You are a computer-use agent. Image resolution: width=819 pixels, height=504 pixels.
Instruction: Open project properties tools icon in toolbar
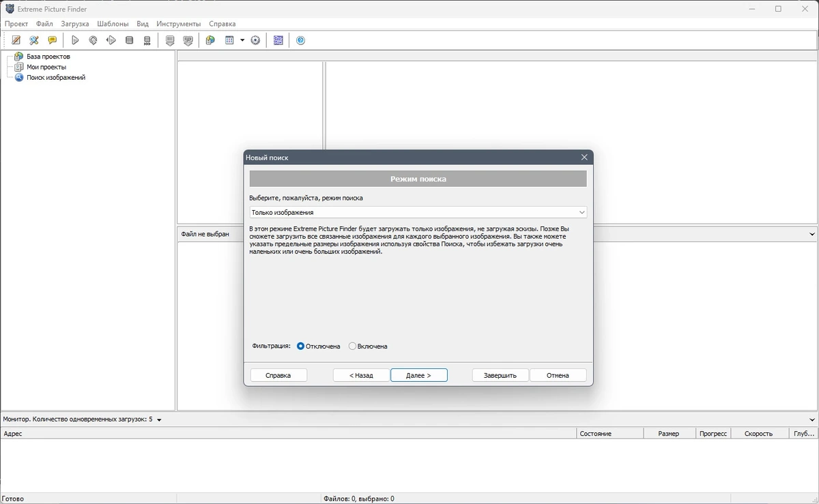[34, 40]
